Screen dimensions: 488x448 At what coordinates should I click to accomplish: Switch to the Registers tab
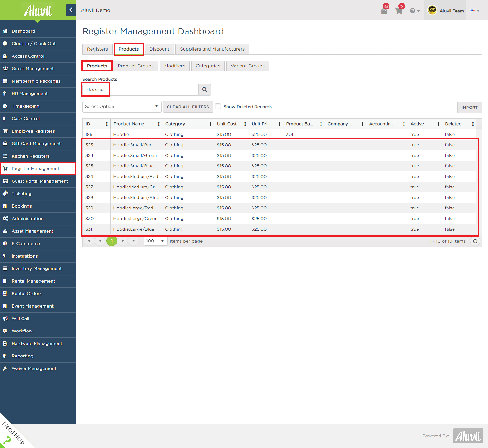(x=97, y=49)
